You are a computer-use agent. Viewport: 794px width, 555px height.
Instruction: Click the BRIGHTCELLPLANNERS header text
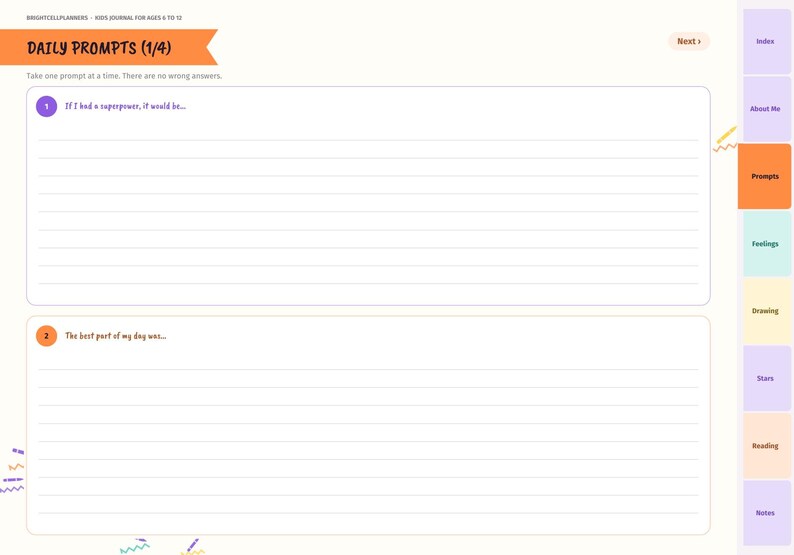click(57, 18)
